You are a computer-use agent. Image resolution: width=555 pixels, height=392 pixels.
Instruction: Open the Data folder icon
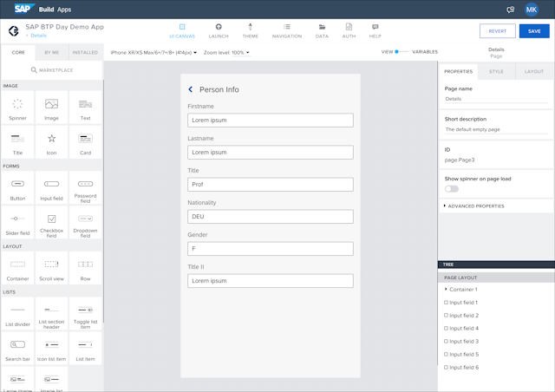(x=322, y=28)
